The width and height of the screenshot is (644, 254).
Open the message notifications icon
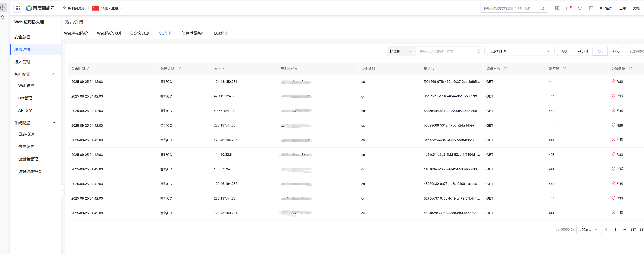(x=568, y=8)
